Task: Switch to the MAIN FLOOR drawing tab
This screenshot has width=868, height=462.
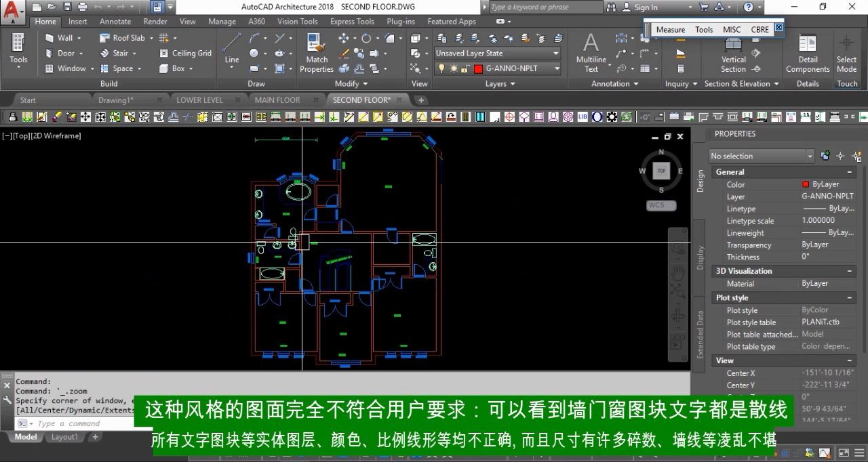Action: tap(277, 100)
